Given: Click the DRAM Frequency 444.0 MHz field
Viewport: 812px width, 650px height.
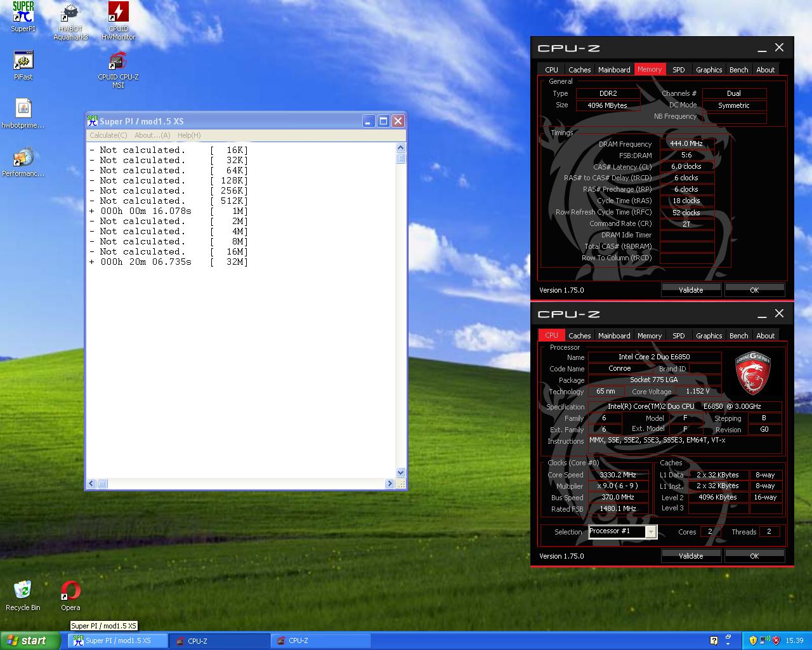Looking at the screenshot, I should (686, 144).
